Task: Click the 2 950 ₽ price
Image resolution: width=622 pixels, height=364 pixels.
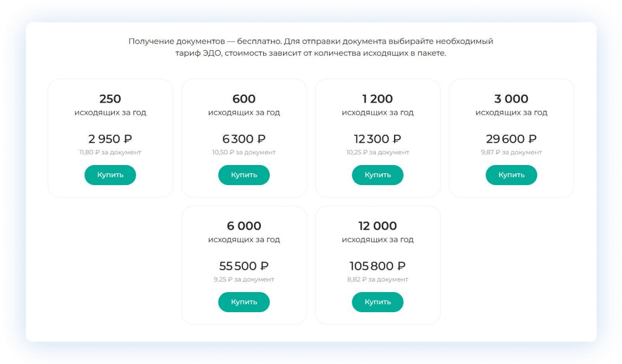Action: click(x=110, y=139)
